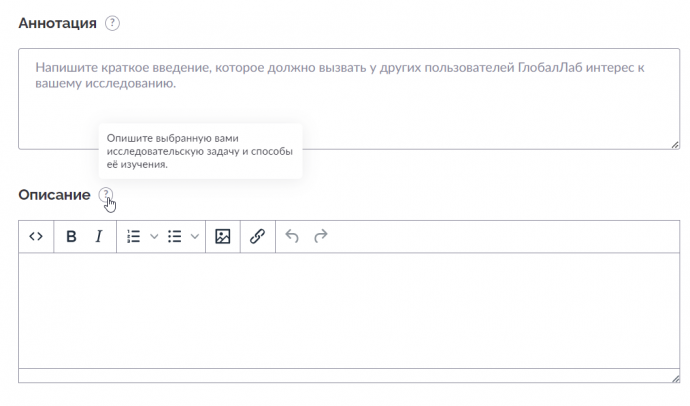690x406 pixels.
Task: Open the help icon next to Аннотация
Action: pyautogui.click(x=112, y=23)
